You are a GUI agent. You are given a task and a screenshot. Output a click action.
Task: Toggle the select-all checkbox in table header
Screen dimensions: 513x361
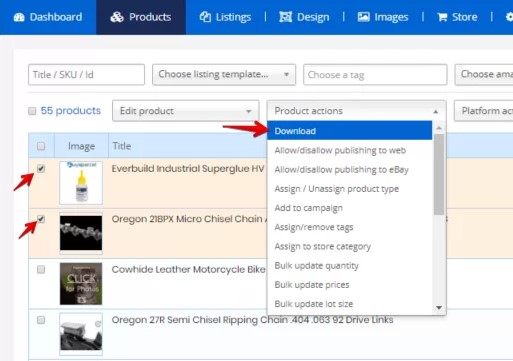41,146
